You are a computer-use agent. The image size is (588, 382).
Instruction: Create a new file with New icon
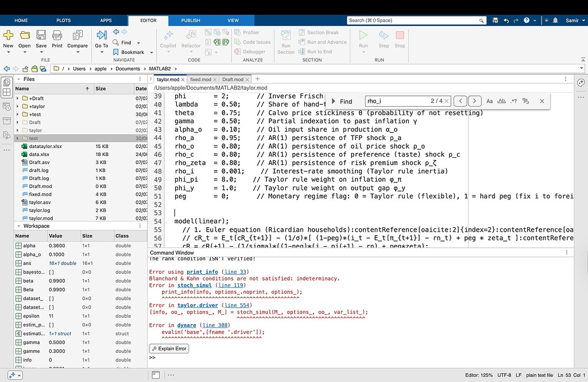tap(8, 36)
